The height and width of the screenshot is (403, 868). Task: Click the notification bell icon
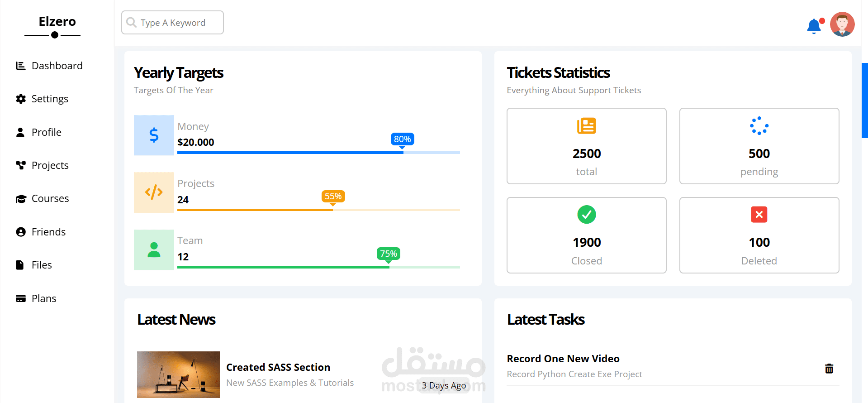click(814, 26)
